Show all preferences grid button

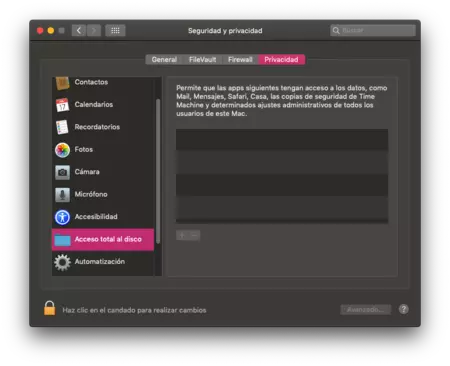click(x=115, y=31)
